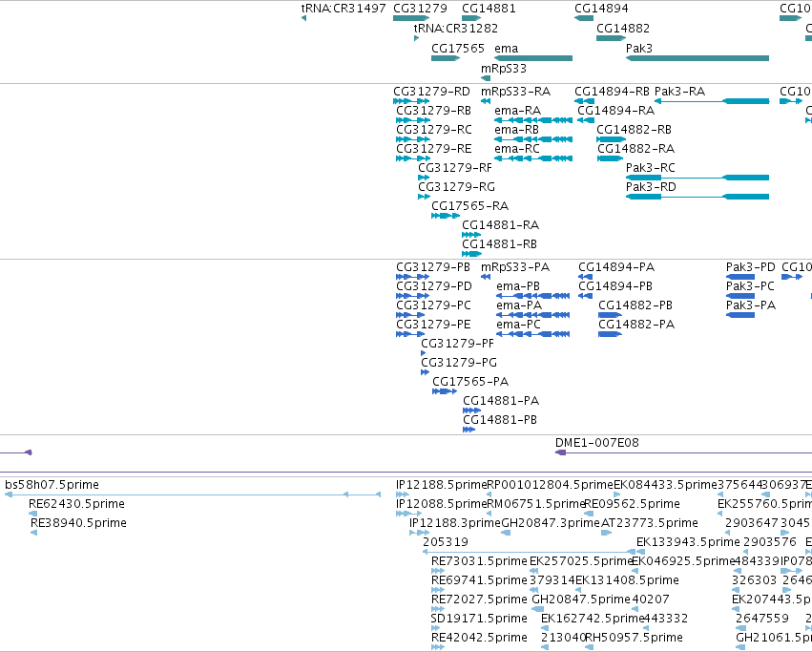Select transcript Pak3-RA

click(679, 92)
